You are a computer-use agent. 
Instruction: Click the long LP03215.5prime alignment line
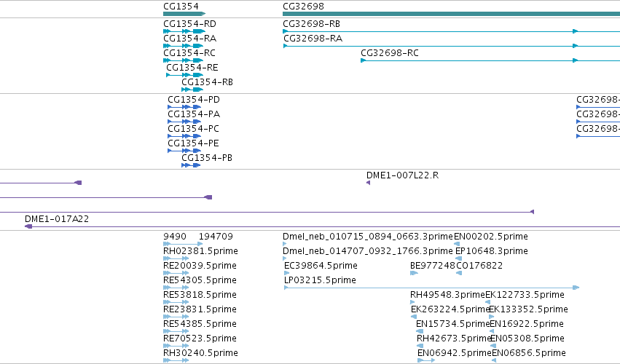(x=432, y=288)
